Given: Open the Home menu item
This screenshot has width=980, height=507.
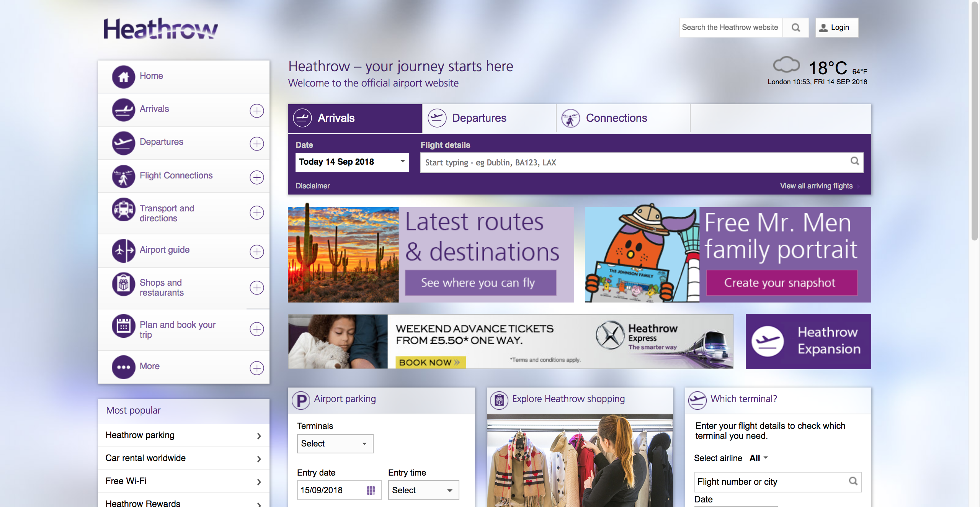Looking at the screenshot, I should (184, 76).
